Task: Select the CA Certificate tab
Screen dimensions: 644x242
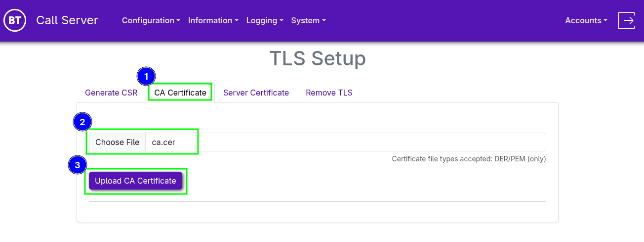Action: pos(180,93)
